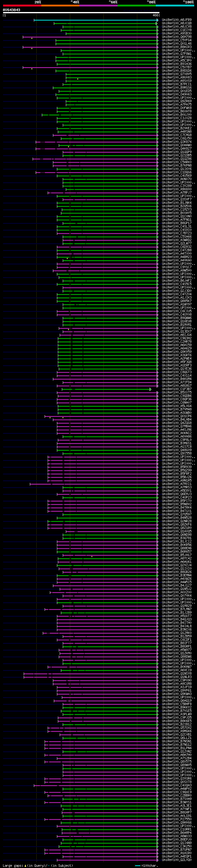
Task: Select label UniRef100_A4RSN8
Action: pos(177,132)
